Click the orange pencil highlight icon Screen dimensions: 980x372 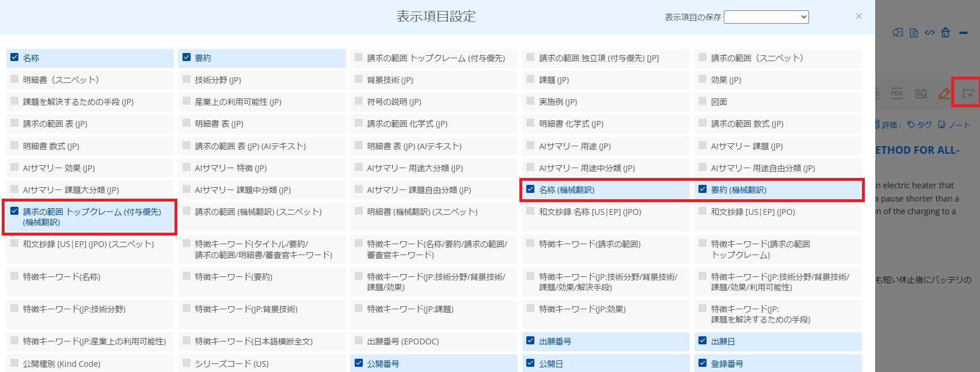coord(944,93)
